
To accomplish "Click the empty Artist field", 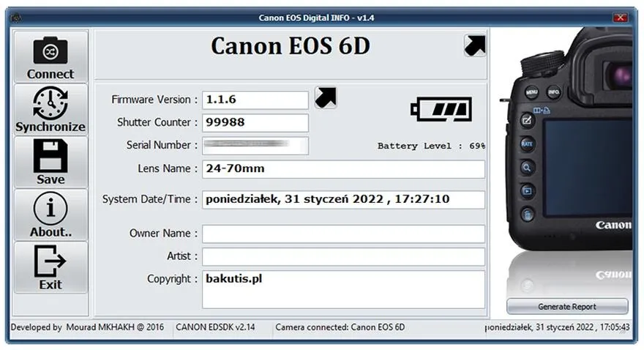I will (343, 256).
